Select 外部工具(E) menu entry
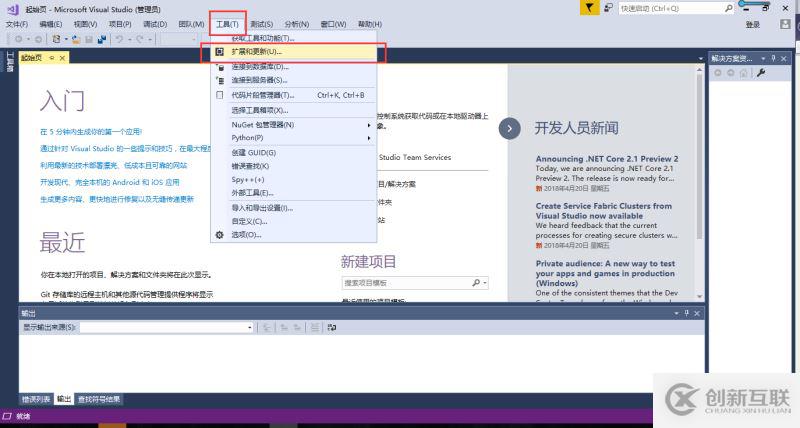Image resolution: width=800 pixels, height=428 pixels. coord(294,193)
